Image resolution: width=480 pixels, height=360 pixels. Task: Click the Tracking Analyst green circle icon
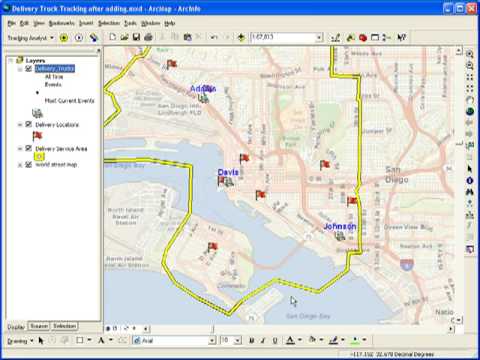coord(64,38)
